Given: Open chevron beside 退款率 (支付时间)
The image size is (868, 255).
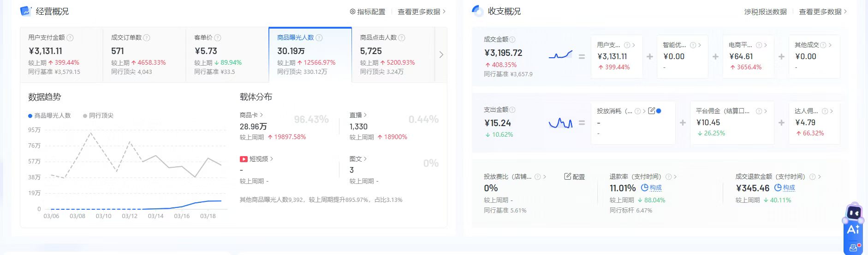Looking at the screenshot, I should tap(675, 177).
